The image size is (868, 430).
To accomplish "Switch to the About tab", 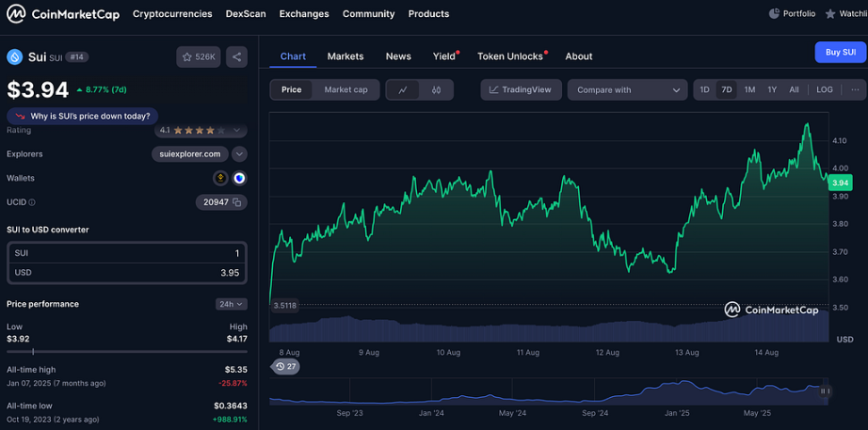I will point(578,56).
